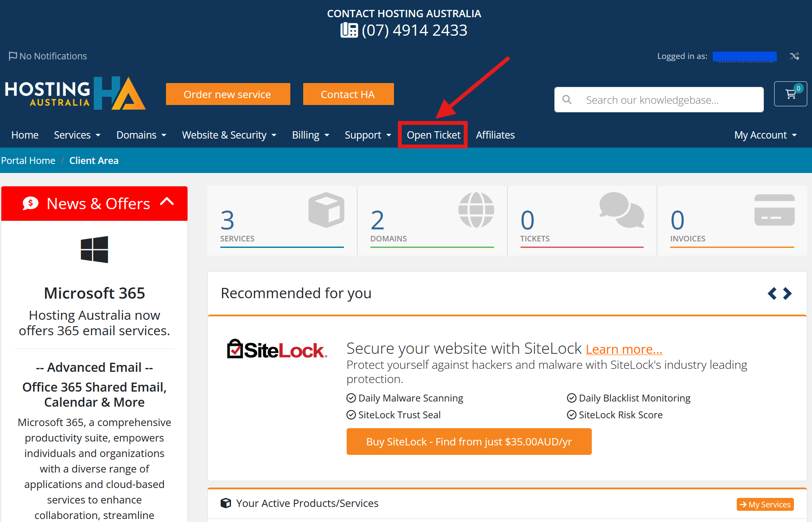The width and height of the screenshot is (812, 522).
Task: Expand the Domains dropdown menu
Action: 141,135
